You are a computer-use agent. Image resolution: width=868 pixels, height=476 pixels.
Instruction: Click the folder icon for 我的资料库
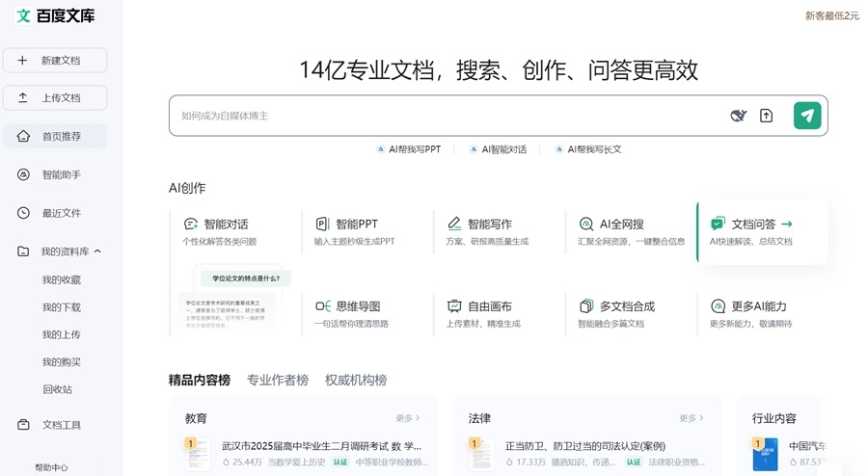point(23,251)
